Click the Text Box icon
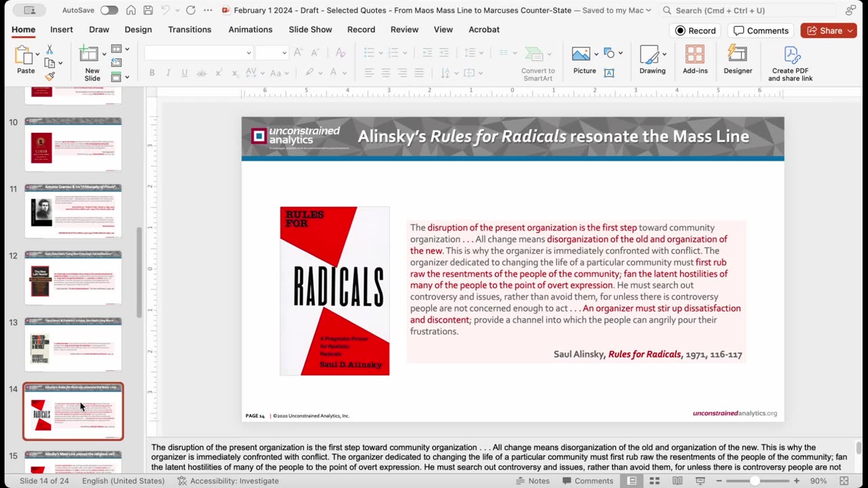Image resolution: width=868 pixels, height=488 pixels. [609, 73]
